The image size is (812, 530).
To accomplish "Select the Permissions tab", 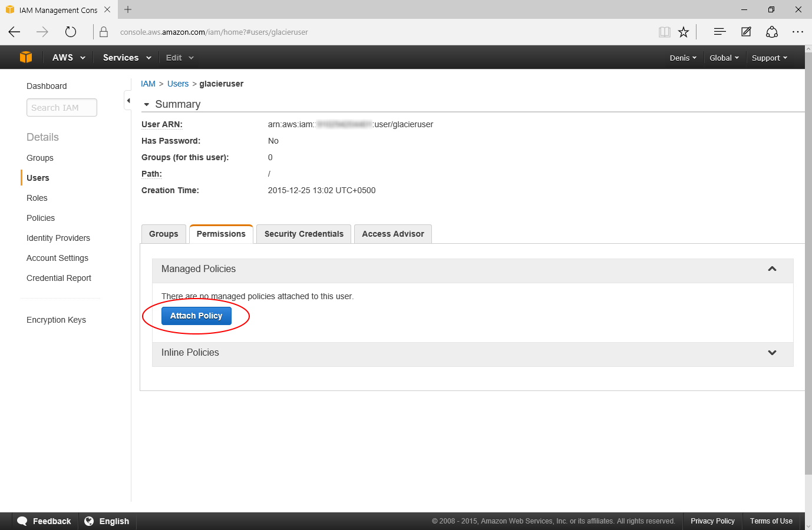I will [x=221, y=234].
